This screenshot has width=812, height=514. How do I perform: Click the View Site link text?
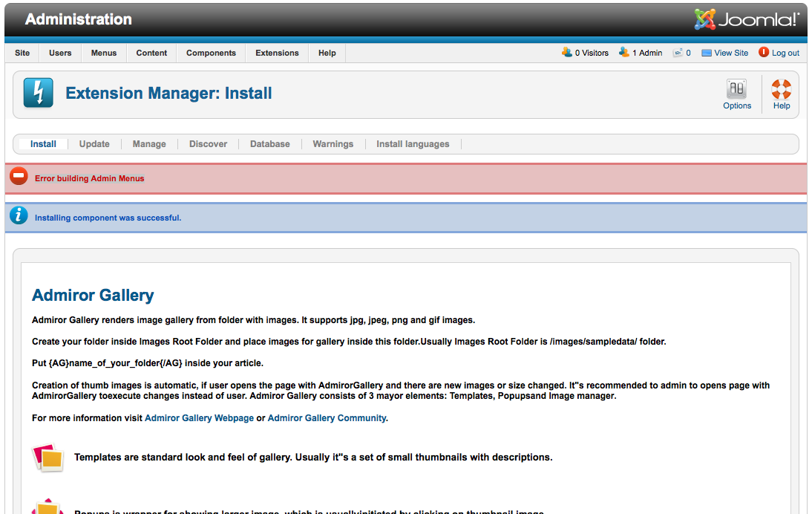pos(731,53)
